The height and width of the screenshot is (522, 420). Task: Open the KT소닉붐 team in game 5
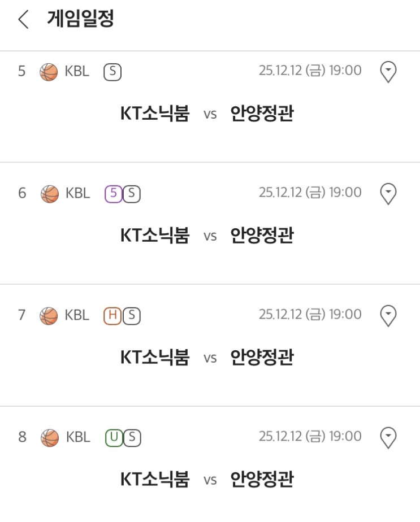(x=155, y=113)
